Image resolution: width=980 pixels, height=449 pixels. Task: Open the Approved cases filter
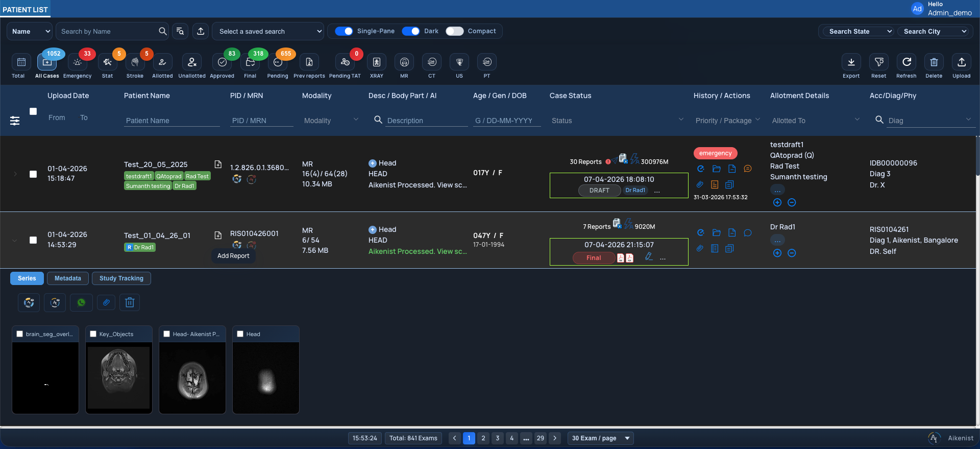point(222,62)
